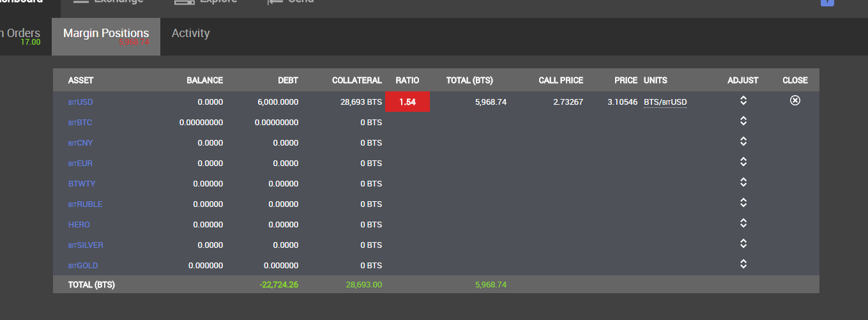The height and width of the screenshot is (320, 868).
Task: Open the bitCNY asset link
Action: click(x=80, y=143)
